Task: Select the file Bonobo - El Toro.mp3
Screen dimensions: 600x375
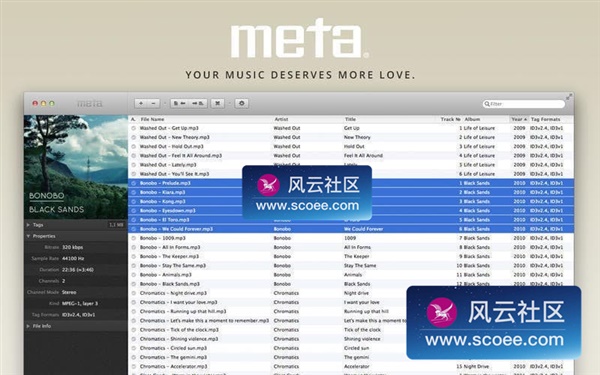Action: 165,220
